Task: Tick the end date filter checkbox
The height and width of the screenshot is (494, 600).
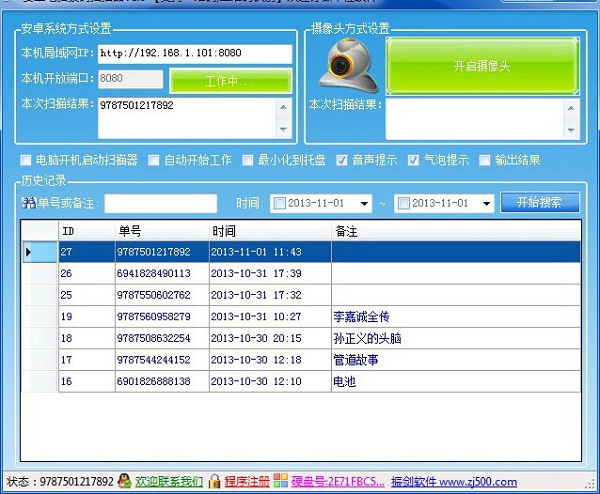Action: point(404,203)
